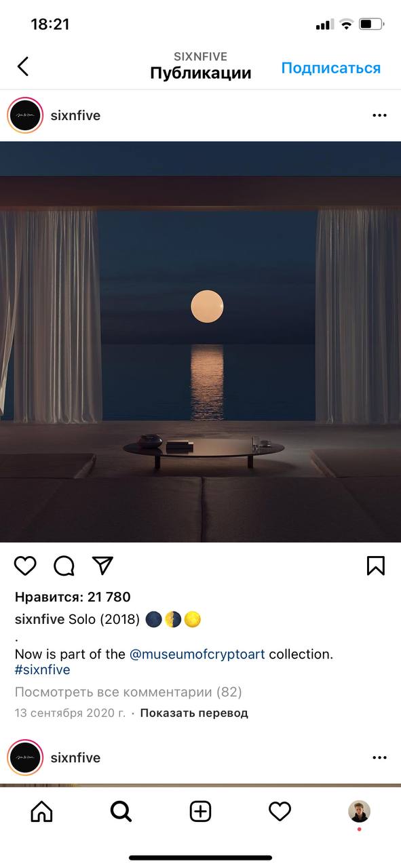Screen dimensions: 401x868
Task: Go to Home tab
Action: 41,811
